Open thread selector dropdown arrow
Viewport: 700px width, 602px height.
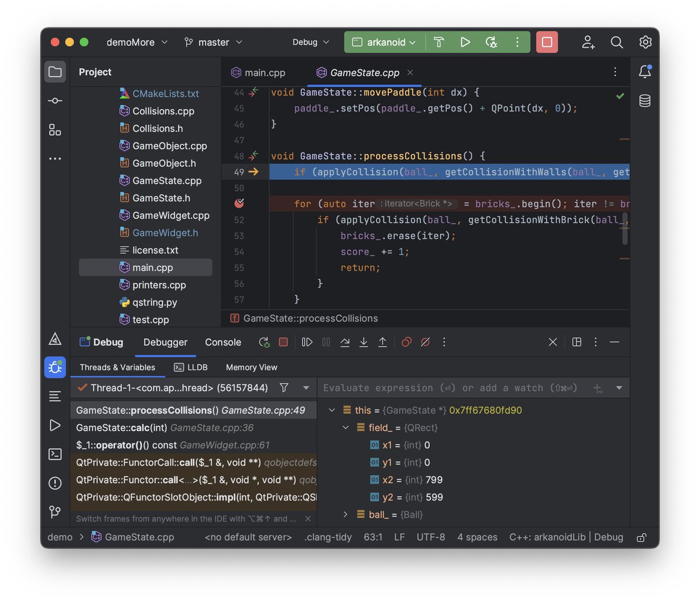click(306, 388)
